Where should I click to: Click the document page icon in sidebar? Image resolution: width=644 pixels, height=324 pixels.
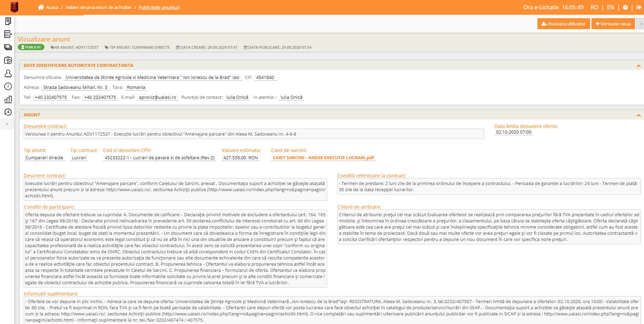point(8,21)
